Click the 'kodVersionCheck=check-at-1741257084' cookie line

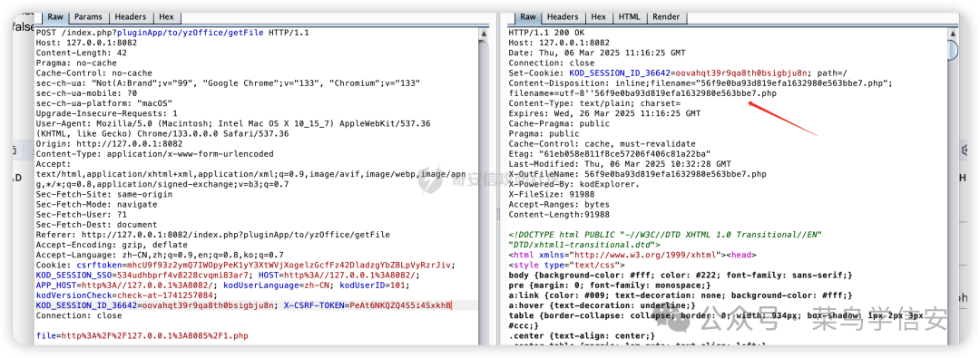pyautogui.click(x=125, y=295)
